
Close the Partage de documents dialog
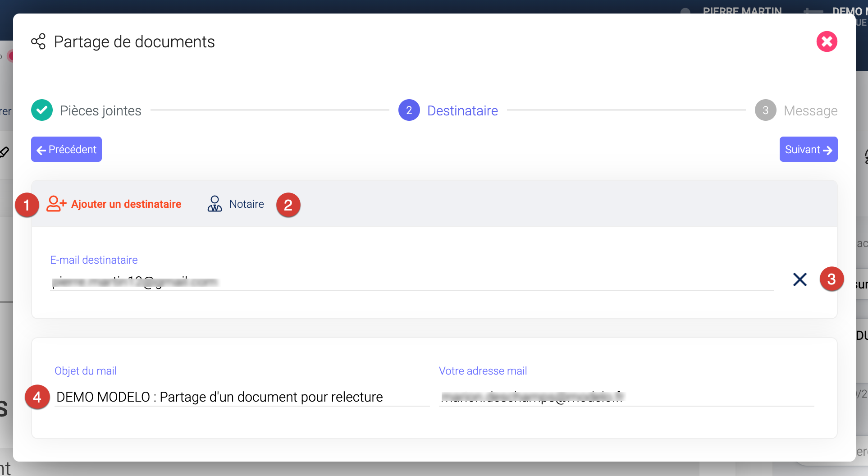click(x=827, y=41)
